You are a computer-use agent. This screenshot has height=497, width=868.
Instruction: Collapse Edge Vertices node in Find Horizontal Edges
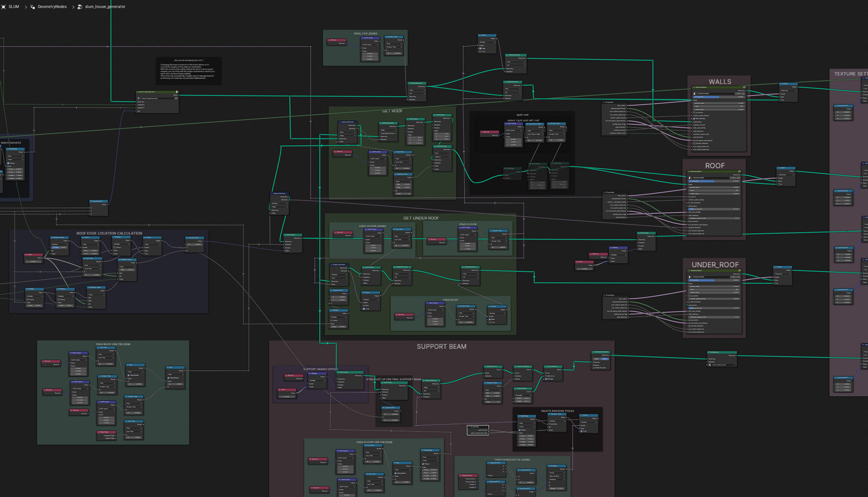coord(462,475)
